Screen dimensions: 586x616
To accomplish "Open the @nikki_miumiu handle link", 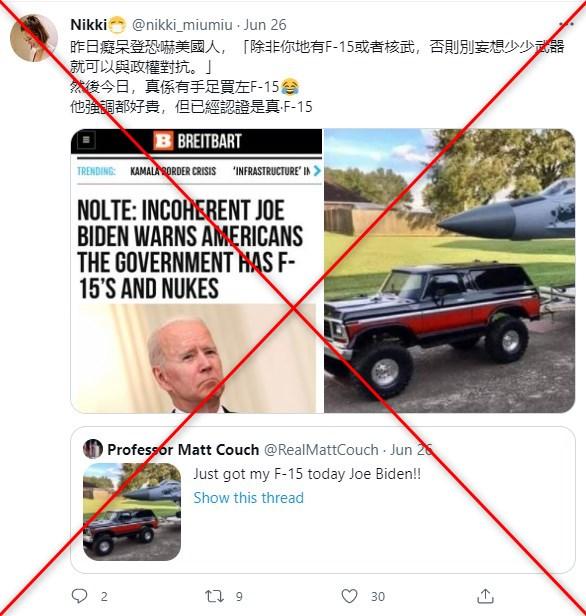I will tap(182, 25).
